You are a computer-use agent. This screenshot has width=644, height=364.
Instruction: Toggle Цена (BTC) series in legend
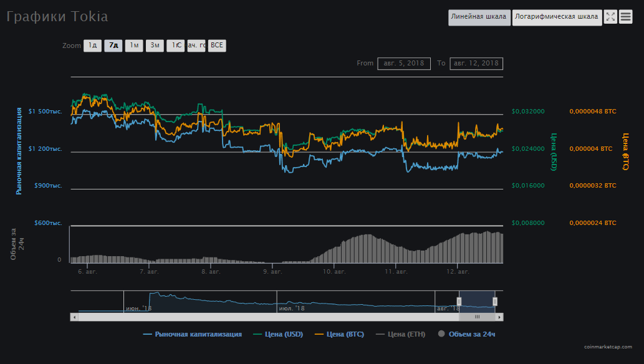point(339,335)
